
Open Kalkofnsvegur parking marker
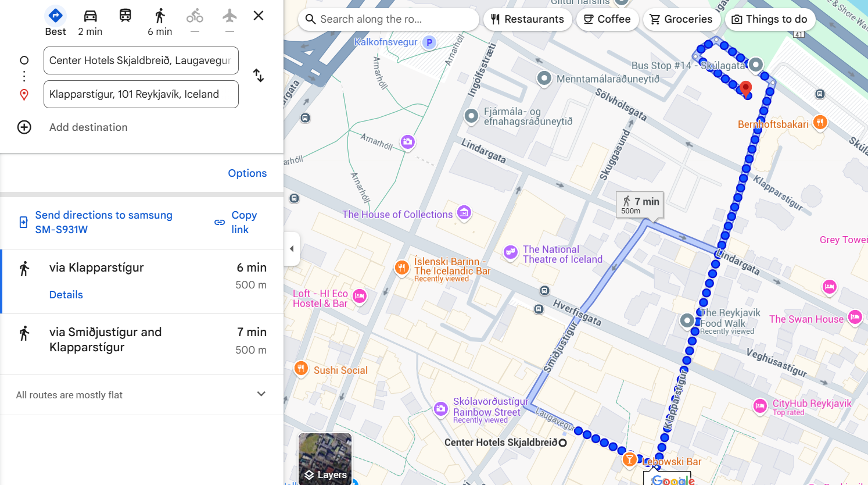click(429, 42)
